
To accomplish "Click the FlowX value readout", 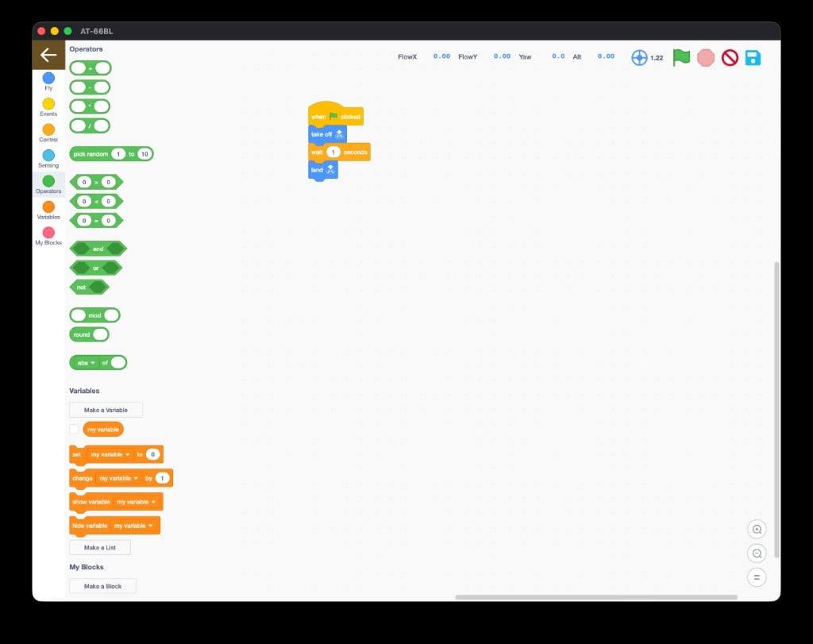I will click(441, 56).
